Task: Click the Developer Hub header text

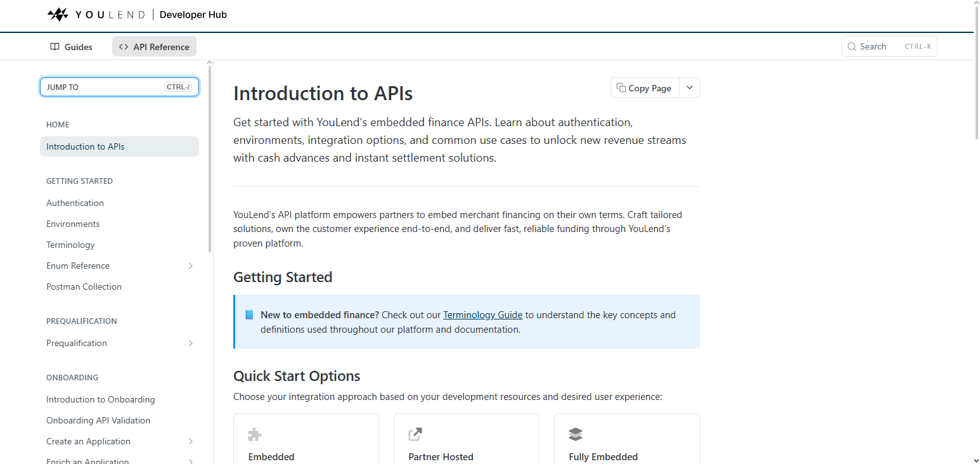Action: pyautogui.click(x=193, y=15)
